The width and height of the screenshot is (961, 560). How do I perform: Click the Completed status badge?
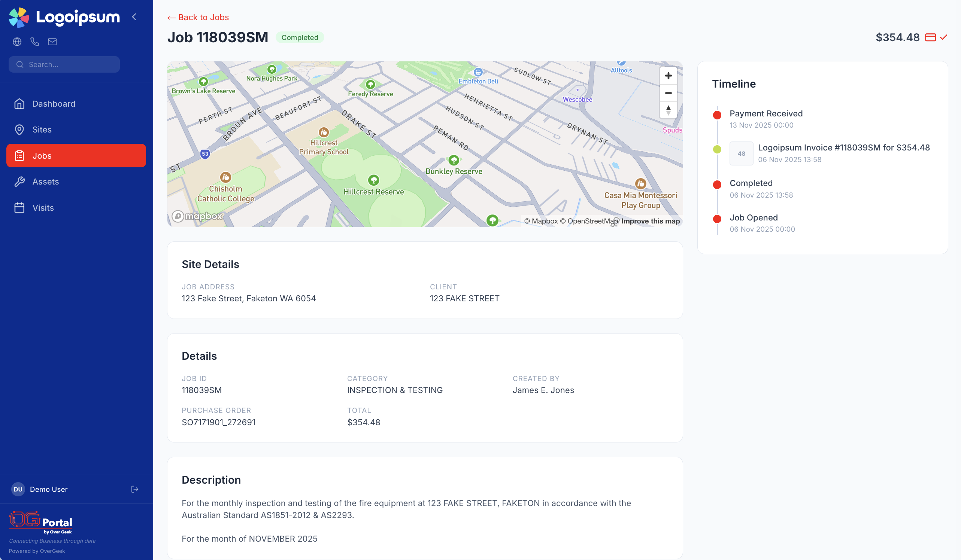300,37
